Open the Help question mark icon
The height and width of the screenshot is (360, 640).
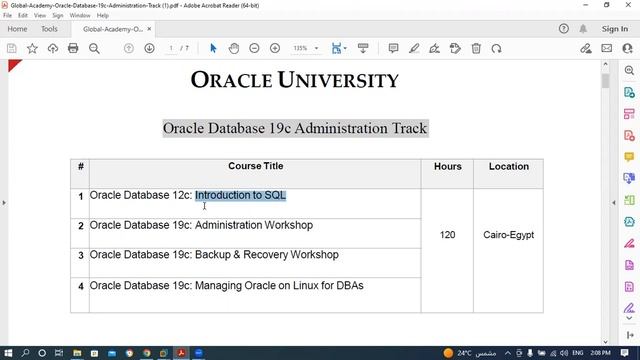[564, 29]
